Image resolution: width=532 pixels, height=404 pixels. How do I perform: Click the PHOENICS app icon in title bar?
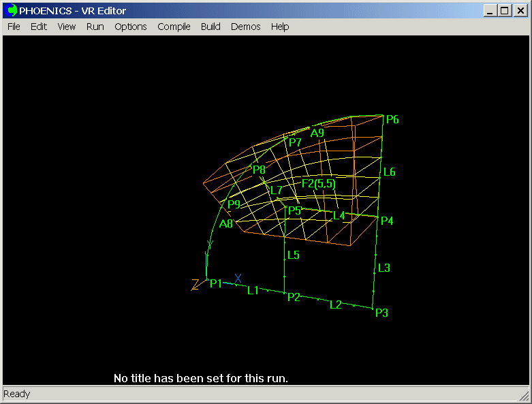click(12, 10)
